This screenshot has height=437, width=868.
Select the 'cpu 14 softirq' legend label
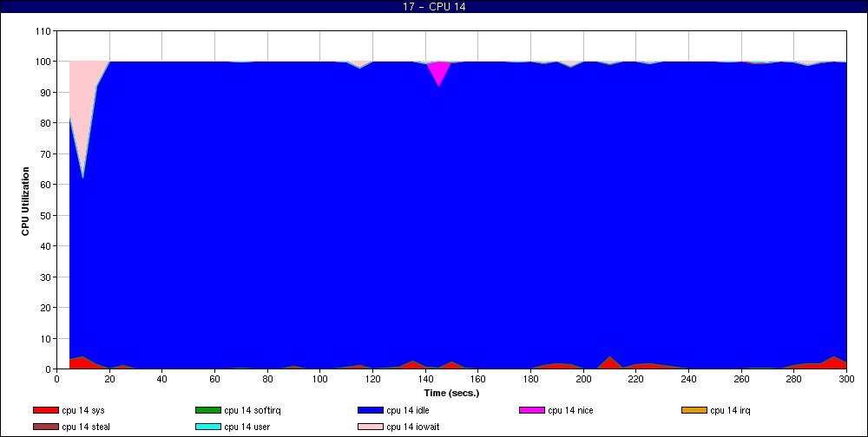[253, 410]
